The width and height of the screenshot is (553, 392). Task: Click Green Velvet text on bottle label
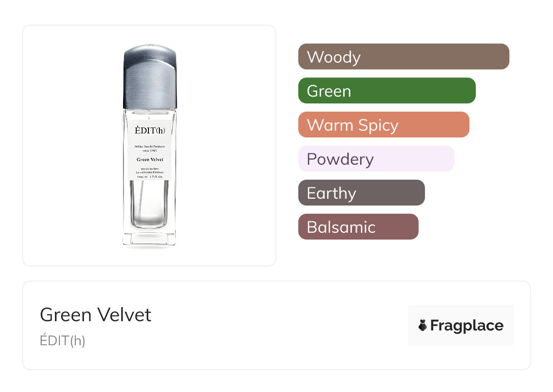click(x=150, y=160)
